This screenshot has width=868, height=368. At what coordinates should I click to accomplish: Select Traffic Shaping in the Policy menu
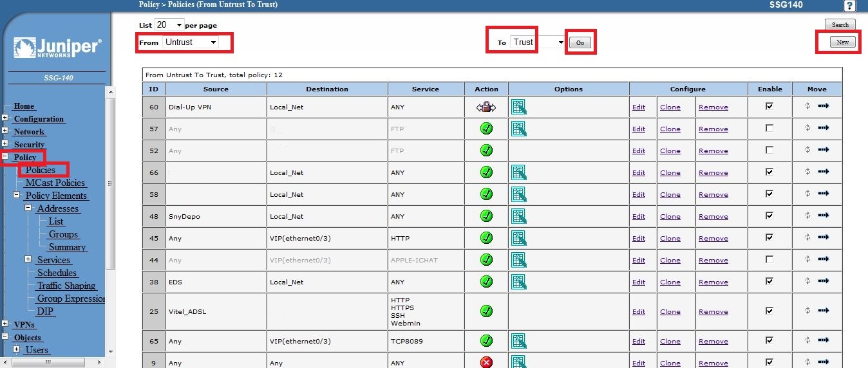[66, 286]
